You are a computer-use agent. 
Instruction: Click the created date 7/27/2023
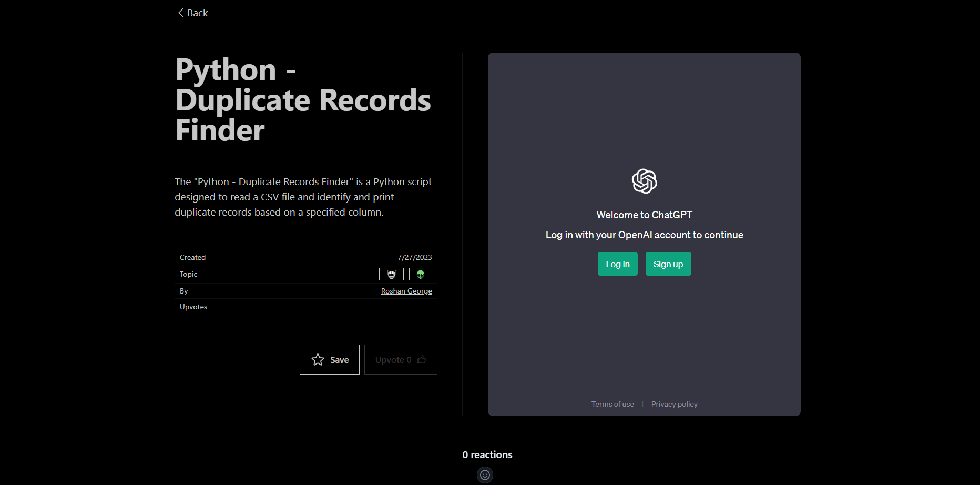415,257
